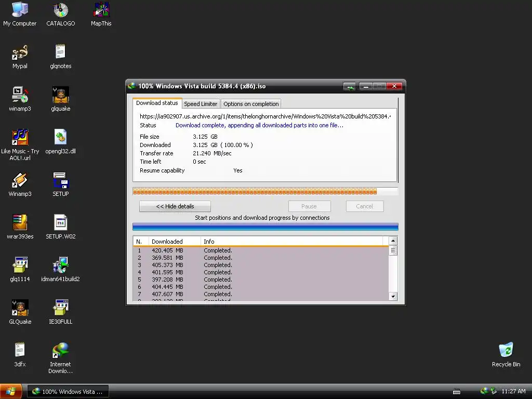Click the N. column header

[141, 241]
